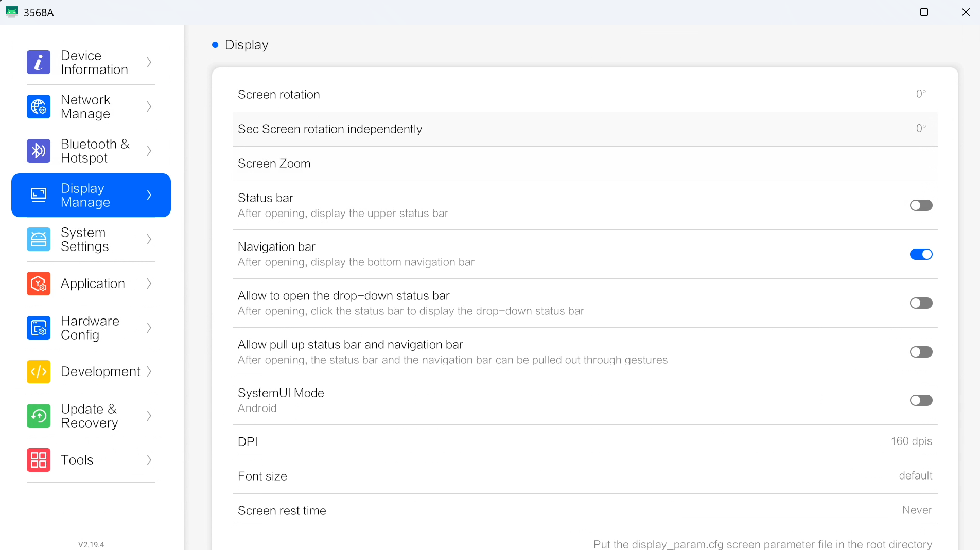Click the Development code brackets icon
Screen dimensions: 980x550
click(39, 371)
